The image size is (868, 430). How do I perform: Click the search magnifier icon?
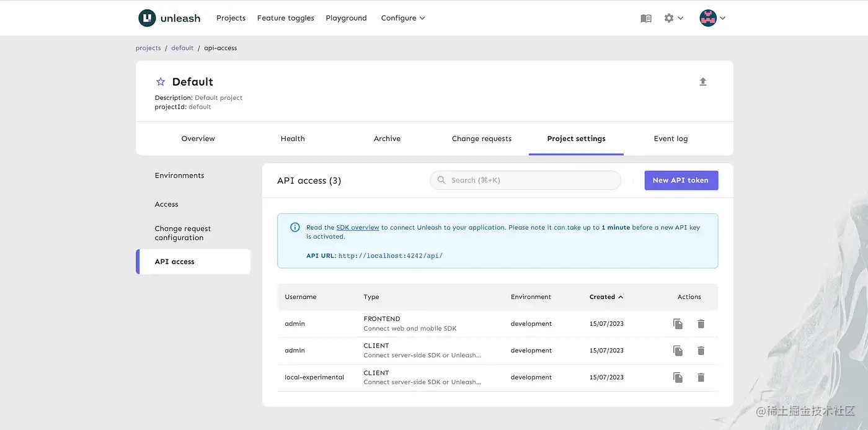point(441,180)
